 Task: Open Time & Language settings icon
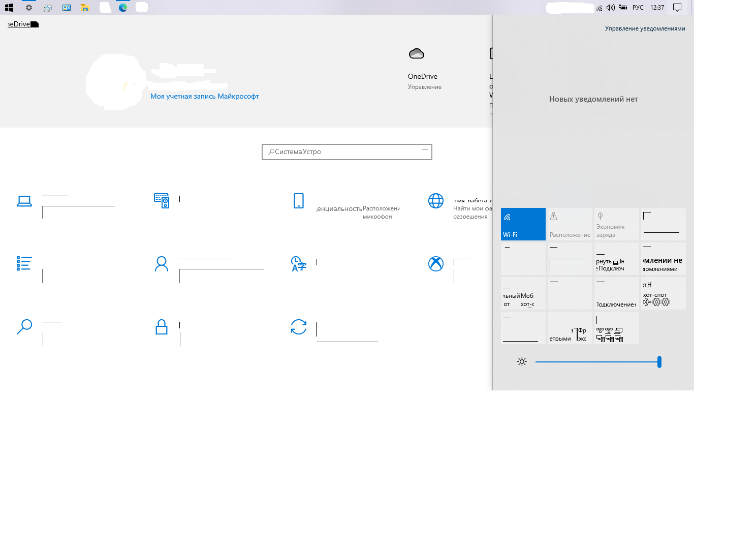click(x=299, y=264)
